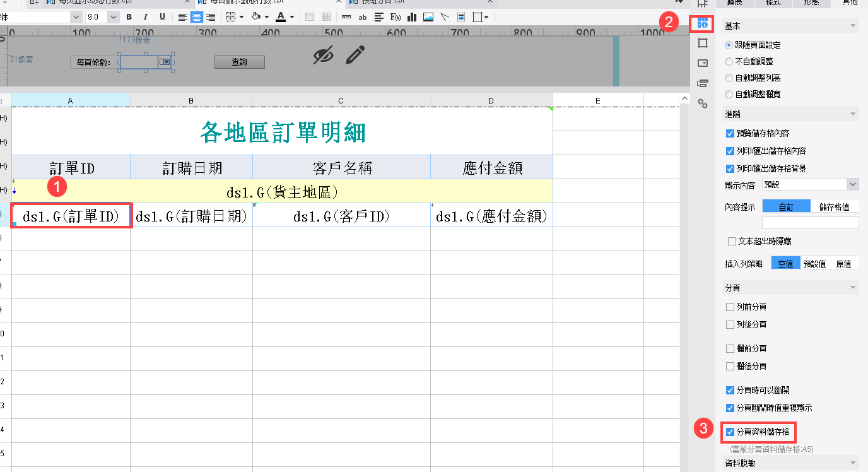868x472 pixels.
Task: Apply the font color letter A
Action: click(x=281, y=17)
